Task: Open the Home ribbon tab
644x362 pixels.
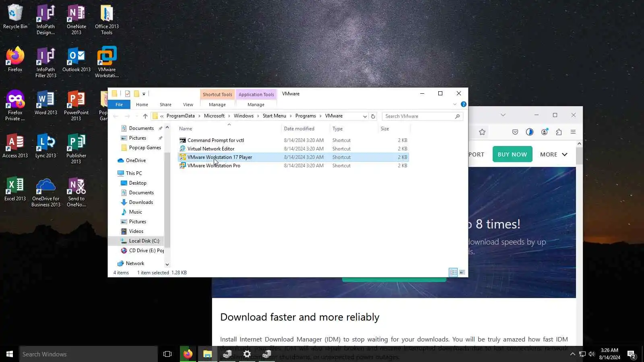Action: (x=142, y=105)
